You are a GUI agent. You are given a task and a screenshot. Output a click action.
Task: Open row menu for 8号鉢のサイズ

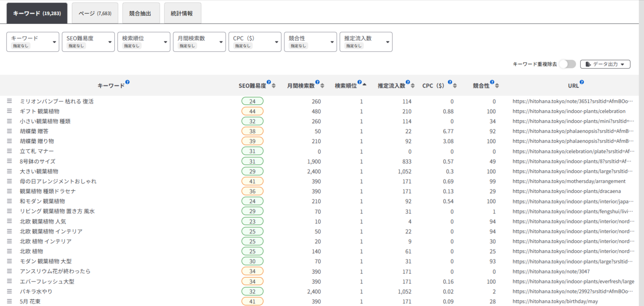click(9, 161)
